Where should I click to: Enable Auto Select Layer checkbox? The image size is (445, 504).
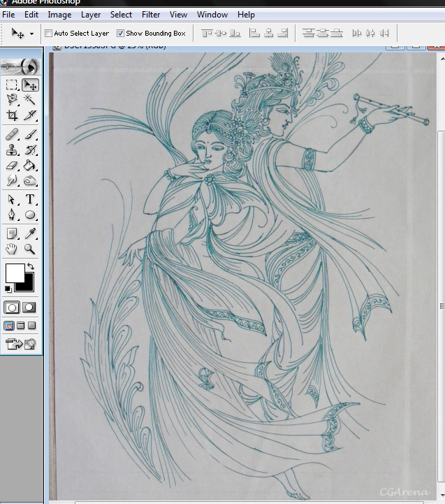pyautogui.click(x=48, y=33)
